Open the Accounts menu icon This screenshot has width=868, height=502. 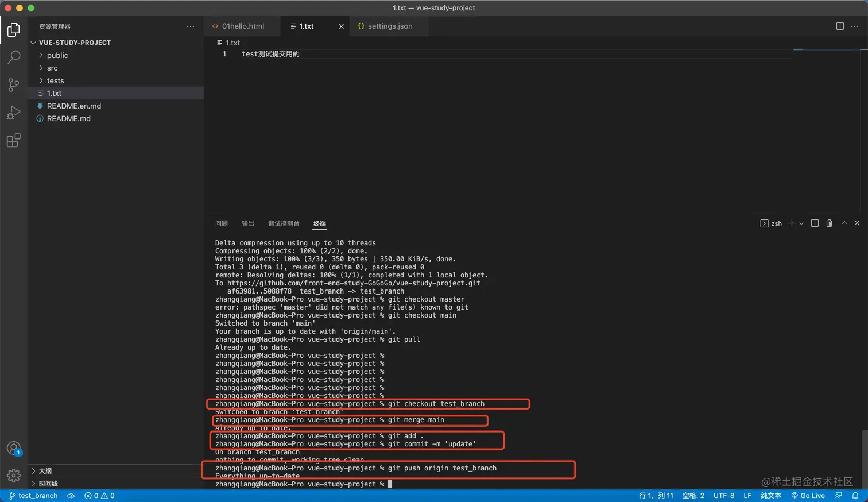tap(14, 449)
